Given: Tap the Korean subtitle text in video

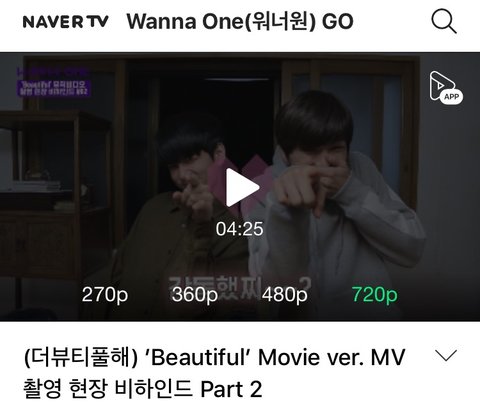Looking at the screenshot, I should point(239,287).
